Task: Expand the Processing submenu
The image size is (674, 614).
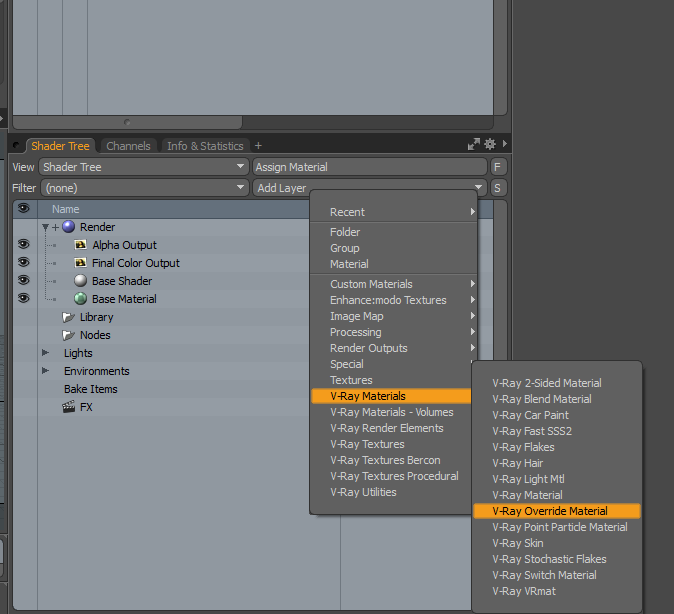Action: tap(393, 332)
